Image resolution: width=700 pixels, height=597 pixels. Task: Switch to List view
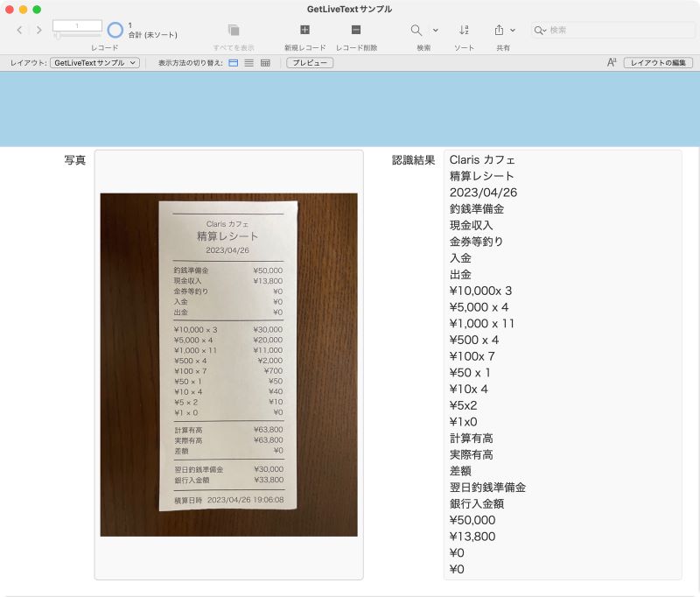pyautogui.click(x=249, y=63)
